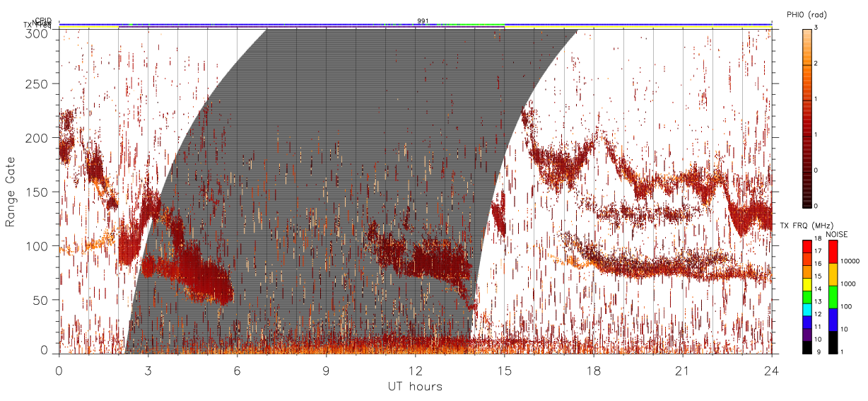Image resolution: width=868 pixels, height=401 pixels.
Task: Select the green NOISE swatch between 100 and 1000
Action: (833, 297)
